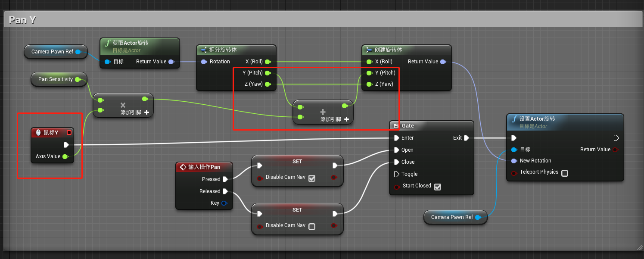Image resolution: width=644 pixels, height=259 pixels.
Task: Click Y (Pitch) input pin on 创建旋转体
Action: pos(369,73)
